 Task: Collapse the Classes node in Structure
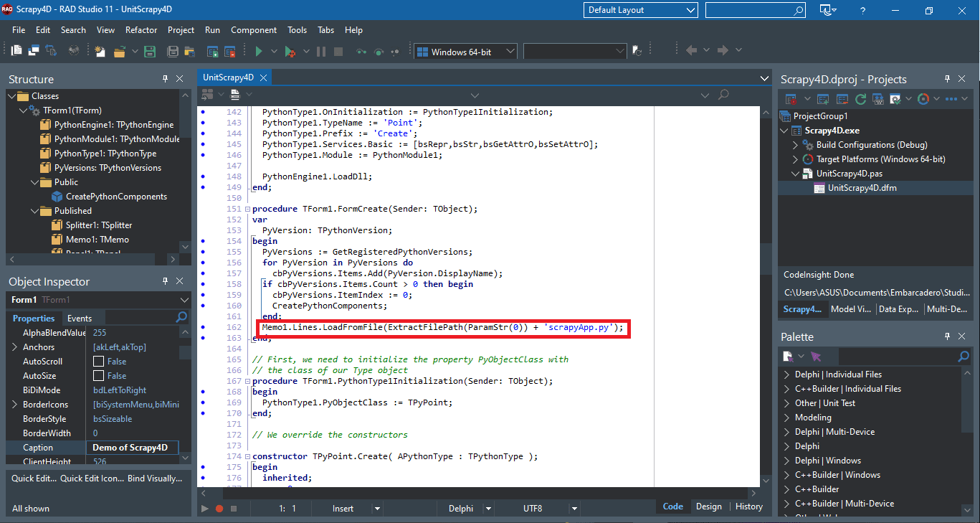12,96
